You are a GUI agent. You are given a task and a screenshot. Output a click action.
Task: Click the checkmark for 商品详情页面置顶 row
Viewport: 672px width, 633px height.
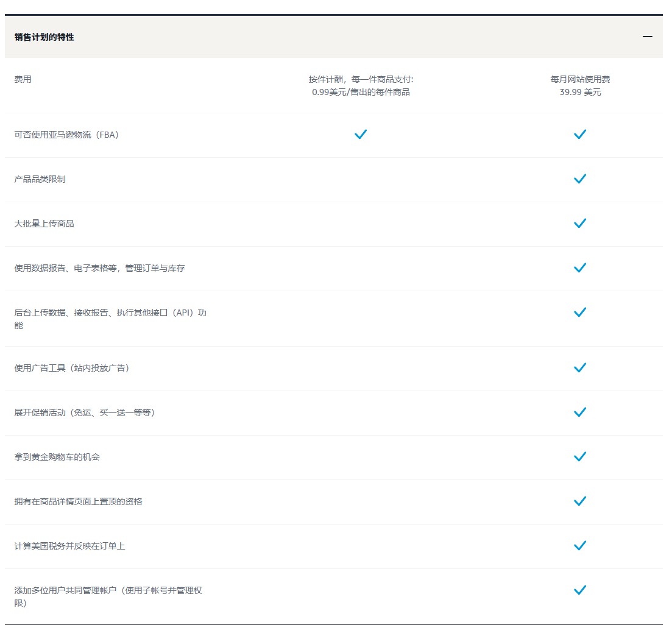(580, 501)
